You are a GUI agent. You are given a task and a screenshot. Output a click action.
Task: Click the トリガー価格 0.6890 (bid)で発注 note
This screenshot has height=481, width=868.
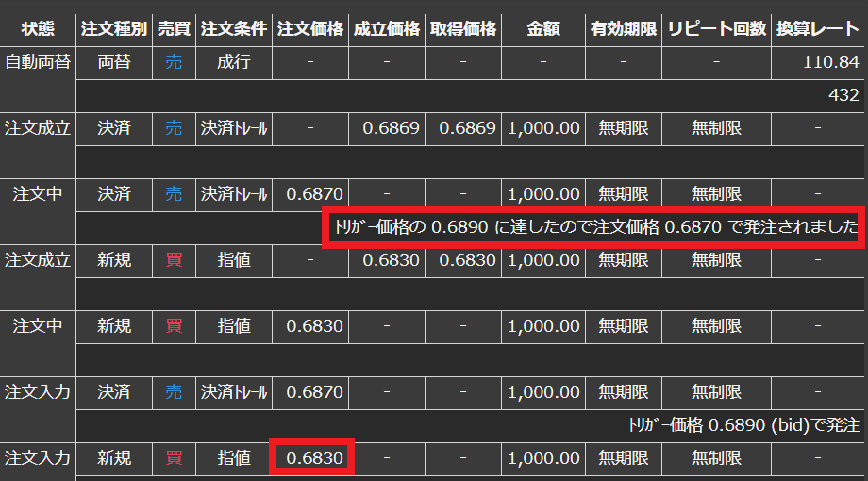pos(743,424)
